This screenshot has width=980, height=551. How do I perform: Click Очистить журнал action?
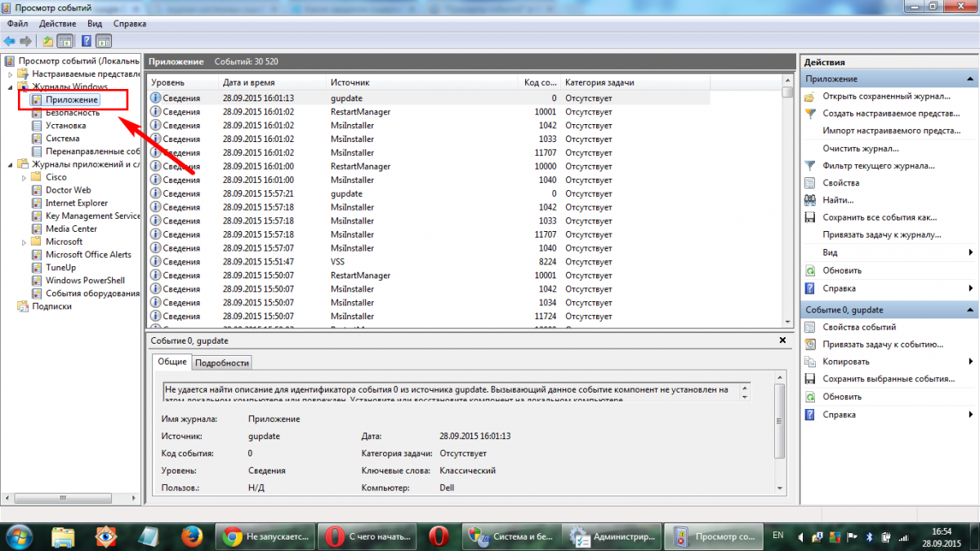[861, 149]
